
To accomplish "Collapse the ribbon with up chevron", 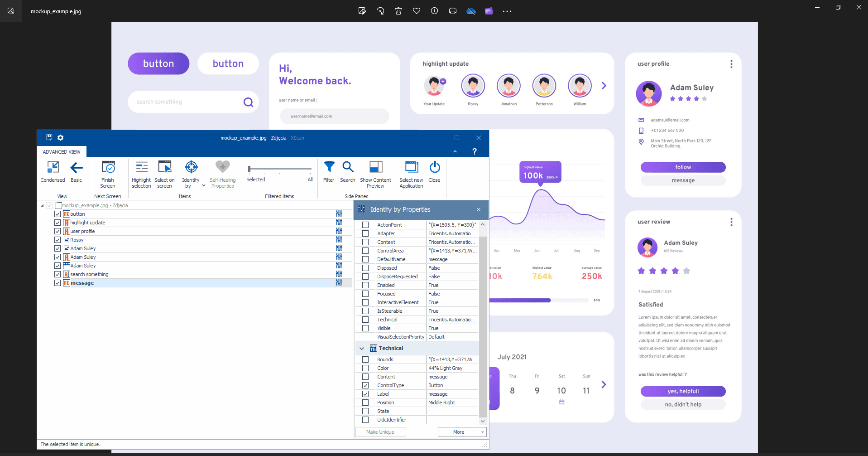I will pos(455,151).
